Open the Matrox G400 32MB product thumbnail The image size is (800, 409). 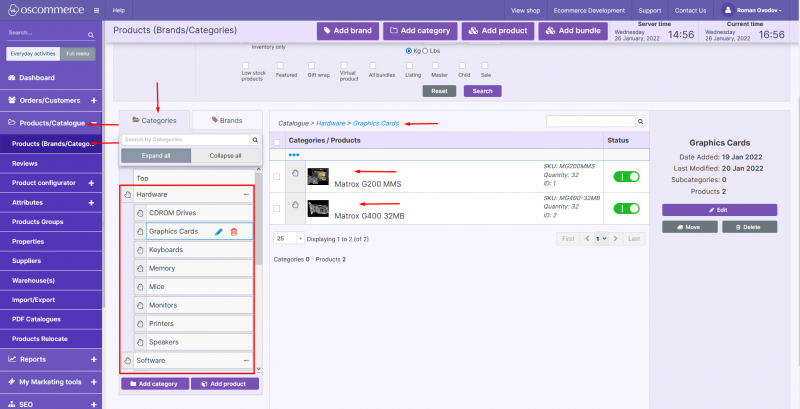click(318, 208)
